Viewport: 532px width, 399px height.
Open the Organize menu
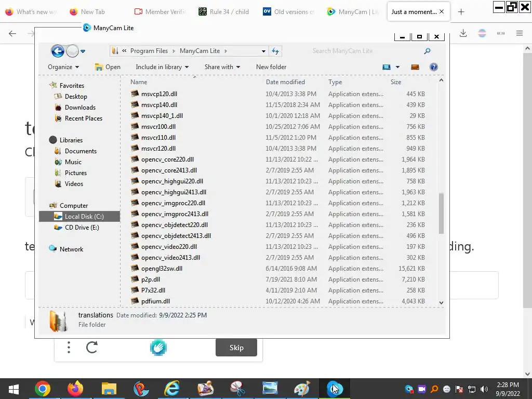(63, 67)
